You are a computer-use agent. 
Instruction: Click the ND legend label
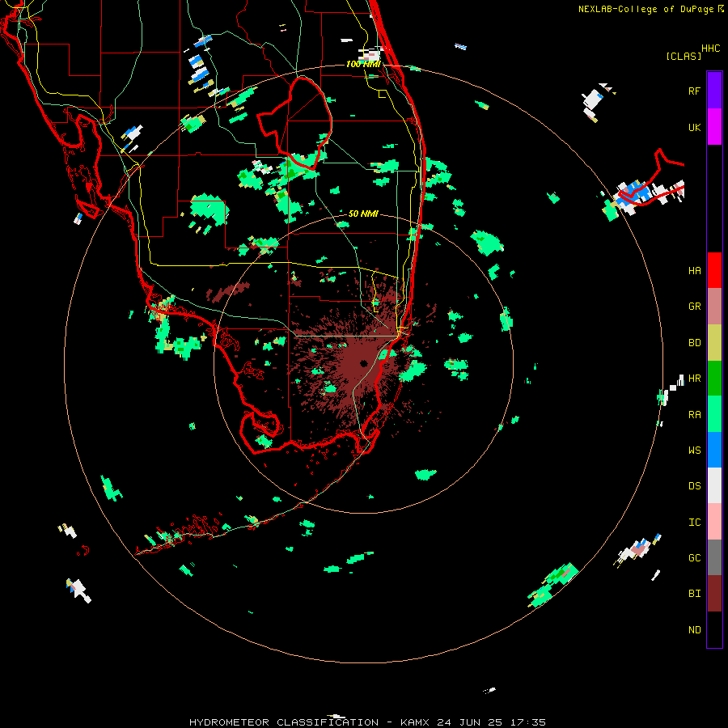click(694, 630)
